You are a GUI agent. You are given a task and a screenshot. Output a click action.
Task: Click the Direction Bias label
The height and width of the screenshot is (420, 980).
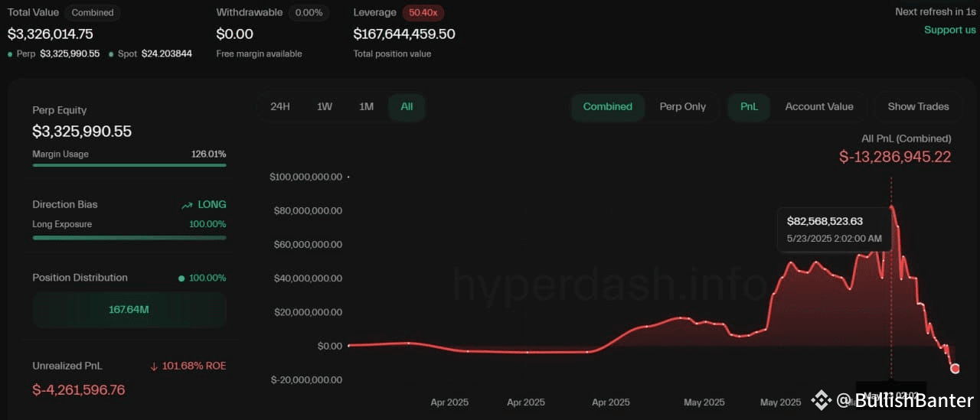[65, 204]
